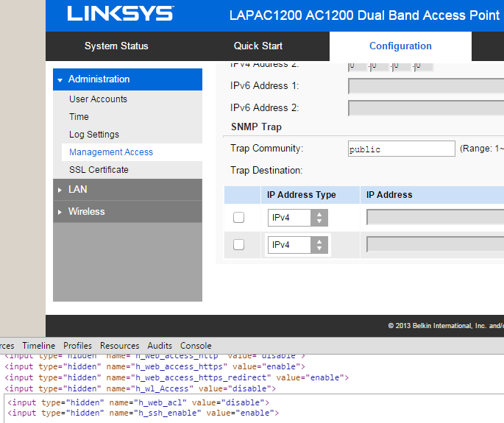Click the Wireless menu header
504x423 pixels.
(127, 212)
